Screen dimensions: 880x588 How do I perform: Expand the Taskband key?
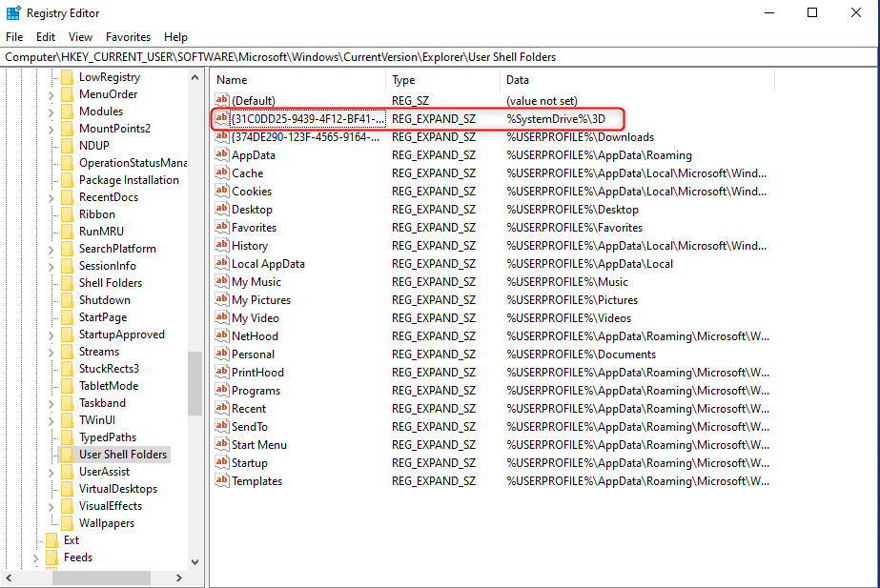(x=51, y=403)
